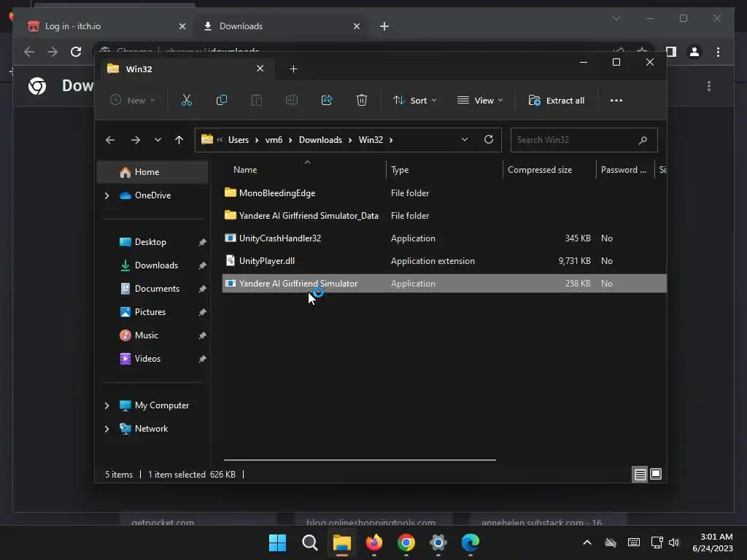The width and height of the screenshot is (747, 560).
Task: Show hidden system tray icons
Action: pyautogui.click(x=587, y=542)
